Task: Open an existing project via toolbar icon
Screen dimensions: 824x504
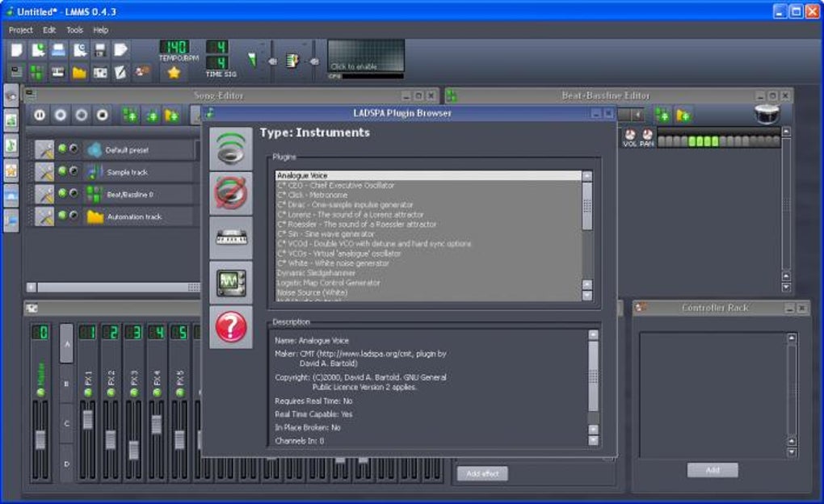Action: (58, 50)
